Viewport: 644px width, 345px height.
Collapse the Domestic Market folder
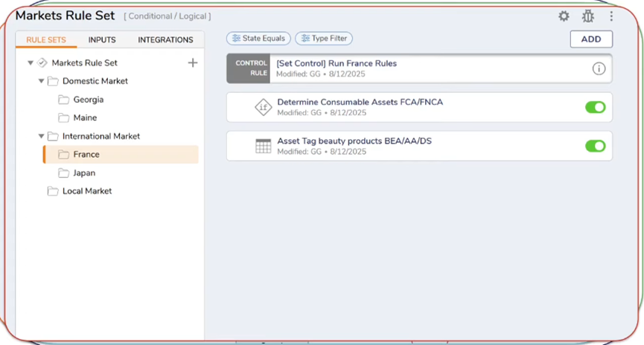coord(42,81)
